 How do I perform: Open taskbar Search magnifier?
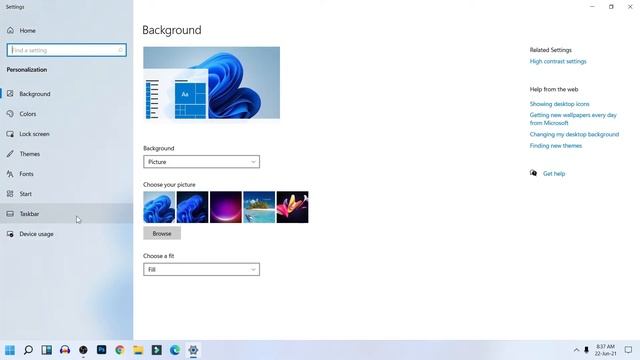tap(28, 350)
